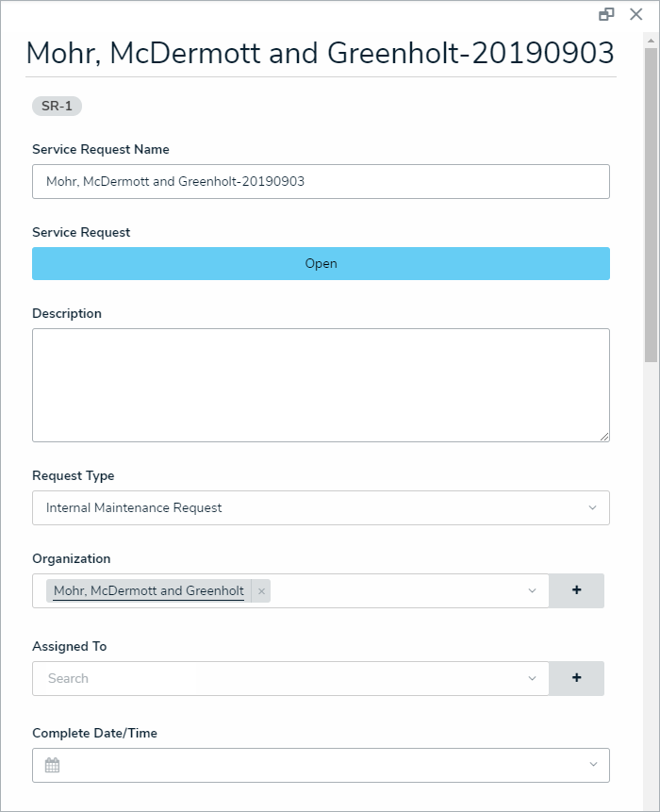This screenshot has width=660, height=812.
Task: Expand the Request Type dropdown arrow
Action: pos(592,507)
